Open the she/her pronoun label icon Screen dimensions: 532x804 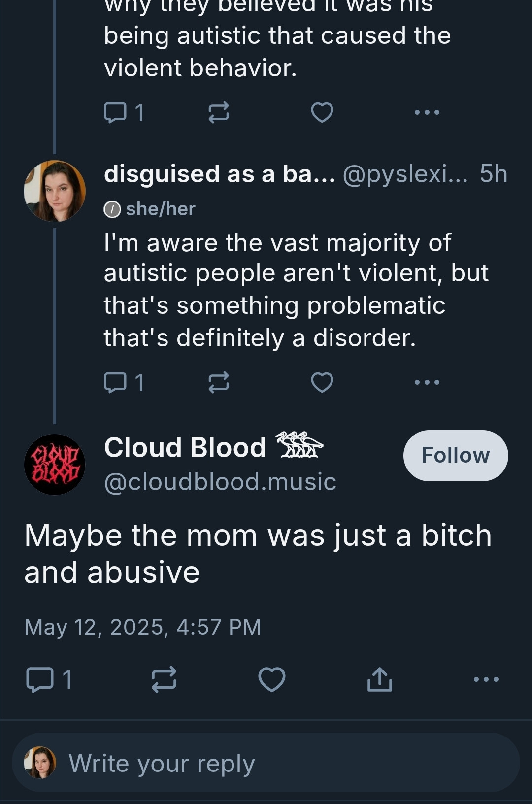click(112, 210)
